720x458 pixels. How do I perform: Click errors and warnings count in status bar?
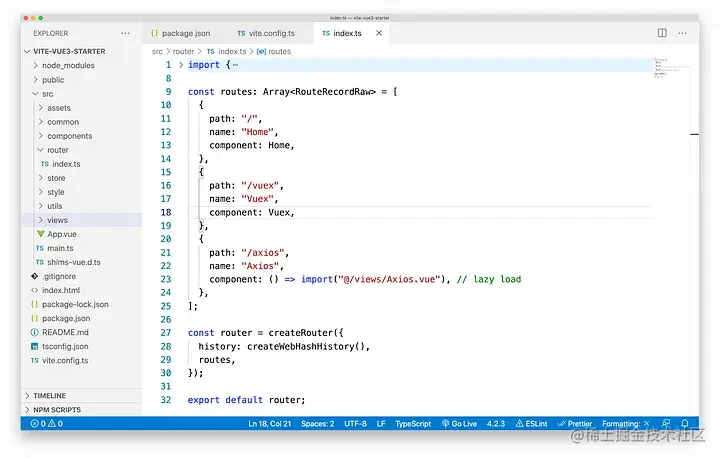(46, 424)
